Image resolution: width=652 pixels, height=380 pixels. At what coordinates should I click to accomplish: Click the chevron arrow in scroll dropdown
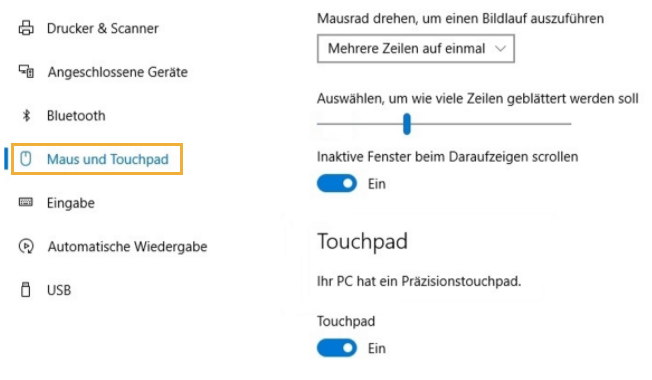[501, 49]
